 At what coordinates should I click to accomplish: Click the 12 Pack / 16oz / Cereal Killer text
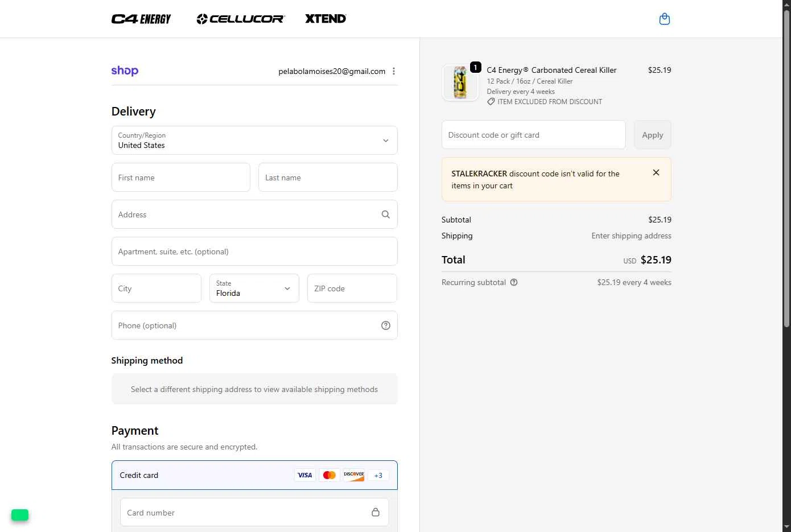pos(530,81)
